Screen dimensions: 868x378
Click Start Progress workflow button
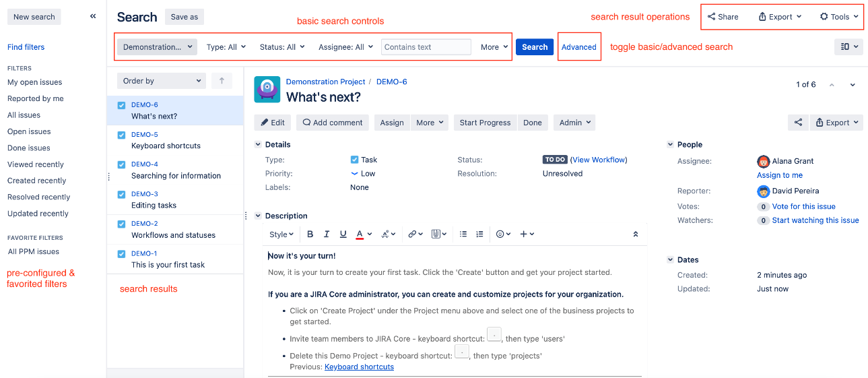click(485, 123)
